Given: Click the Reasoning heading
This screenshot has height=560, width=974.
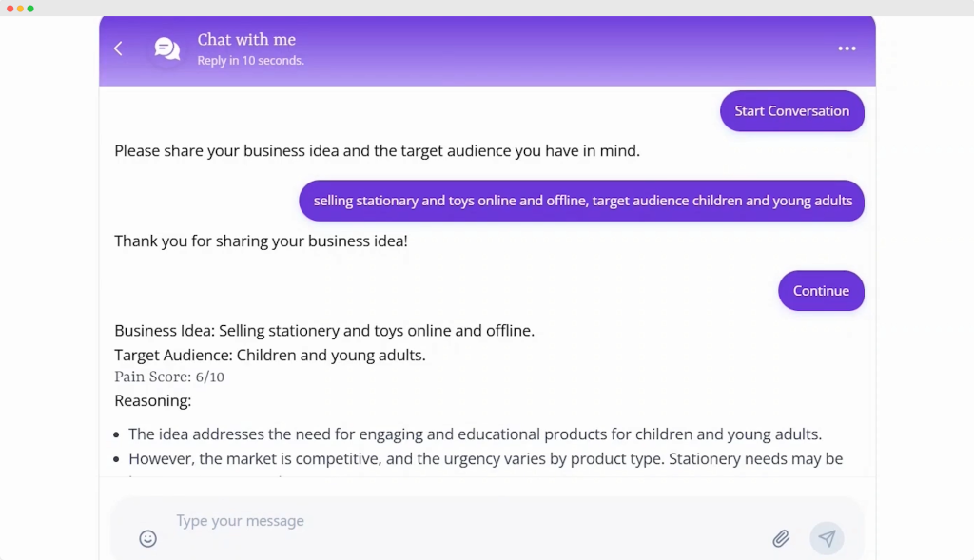Looking at the screenshot, I should (x=152, y=400).
